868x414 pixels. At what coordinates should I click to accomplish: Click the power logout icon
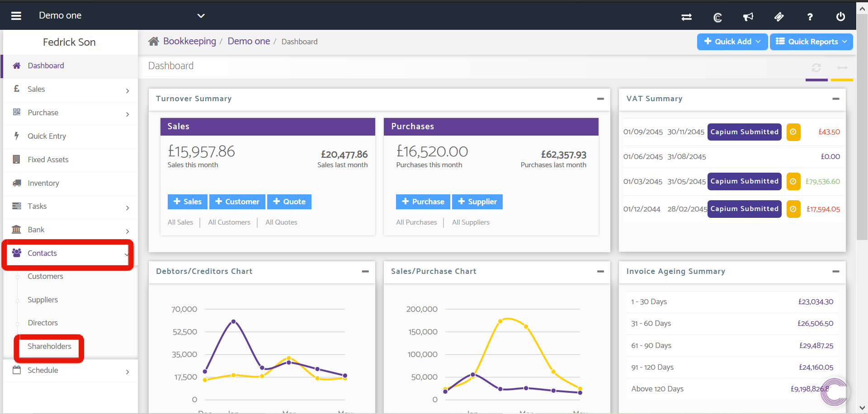[840, 17]
